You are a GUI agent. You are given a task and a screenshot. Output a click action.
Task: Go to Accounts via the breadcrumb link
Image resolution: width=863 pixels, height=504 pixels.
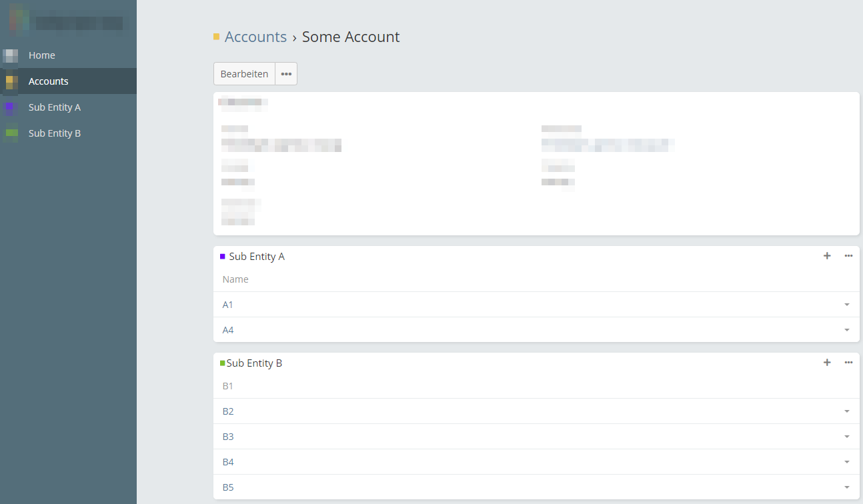pyautogui.click(x=255, y=37)
